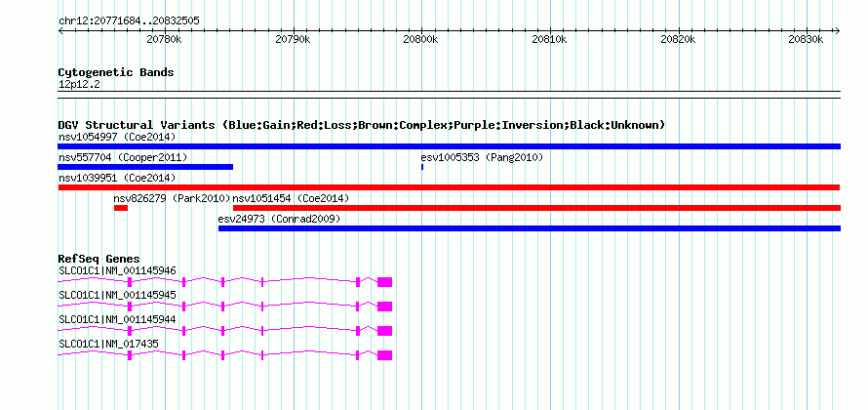Click the small esv1005353 (Pang2010) variant marker
The image size is (868, 410).
point(422,167)
